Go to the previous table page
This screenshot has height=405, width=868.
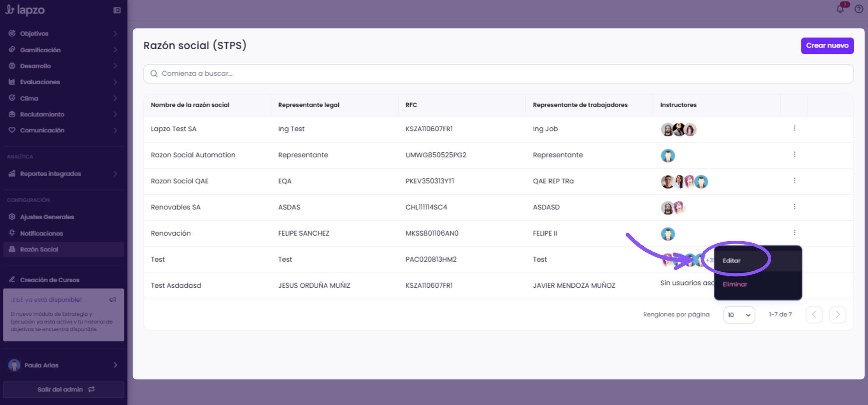(x=814, y=315)
